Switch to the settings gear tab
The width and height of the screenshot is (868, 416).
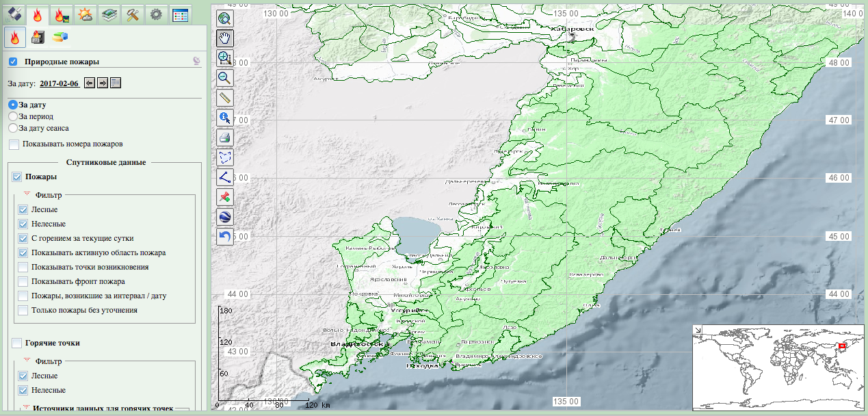point(157,14)
